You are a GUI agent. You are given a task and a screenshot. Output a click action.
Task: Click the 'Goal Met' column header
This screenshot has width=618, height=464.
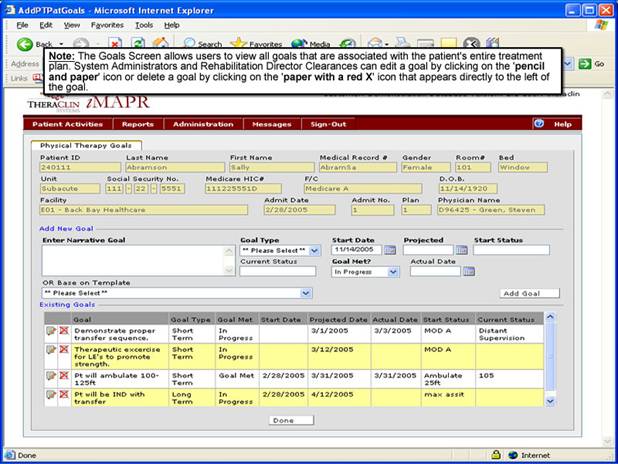[x=235, y=319]
